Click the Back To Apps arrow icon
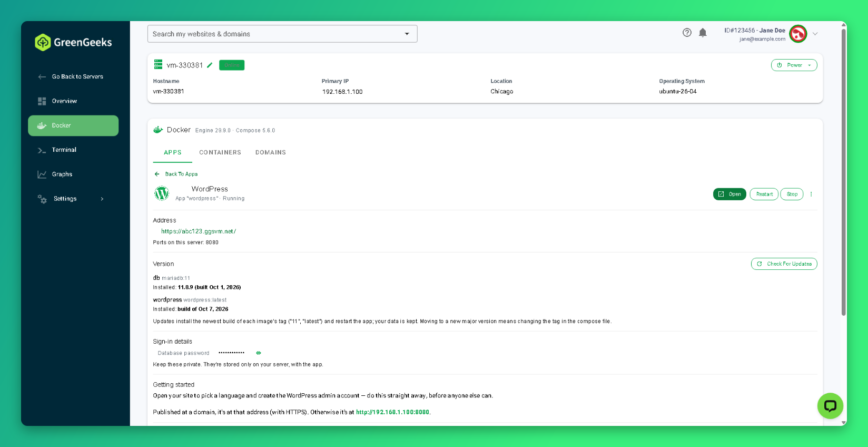This screenshot has width=868, height=447. point(157,174)
